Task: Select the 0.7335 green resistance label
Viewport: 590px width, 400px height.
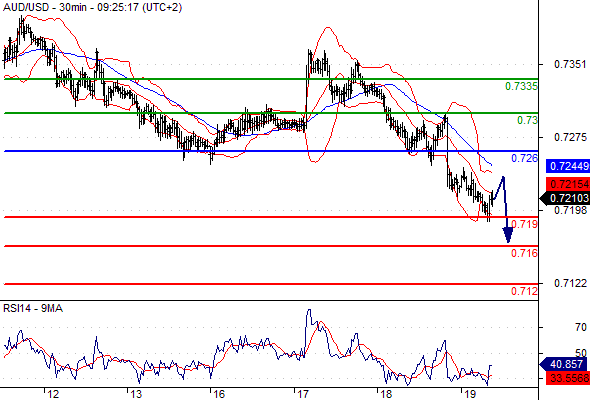Action: pyautogui.click(x=521, y=86)
